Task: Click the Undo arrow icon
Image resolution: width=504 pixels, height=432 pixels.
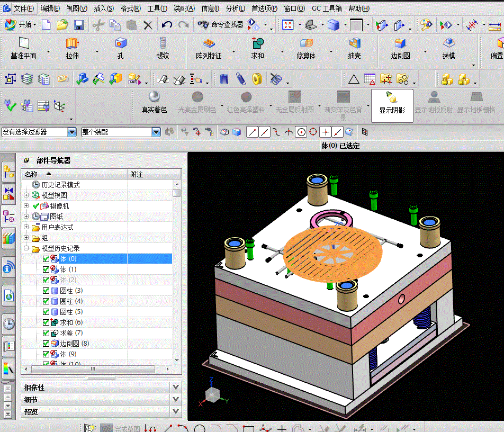Action: 167,24
